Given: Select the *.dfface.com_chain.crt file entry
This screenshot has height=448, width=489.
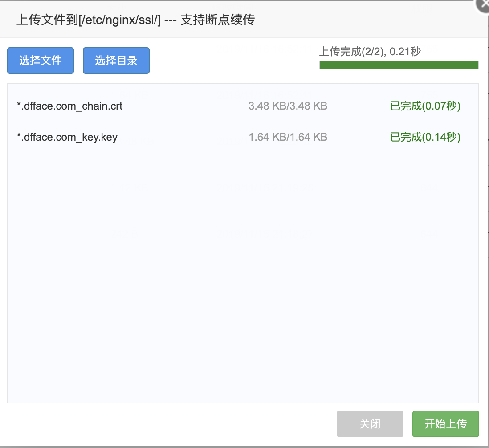Looking at the screenshot, I should pos(178,106).
